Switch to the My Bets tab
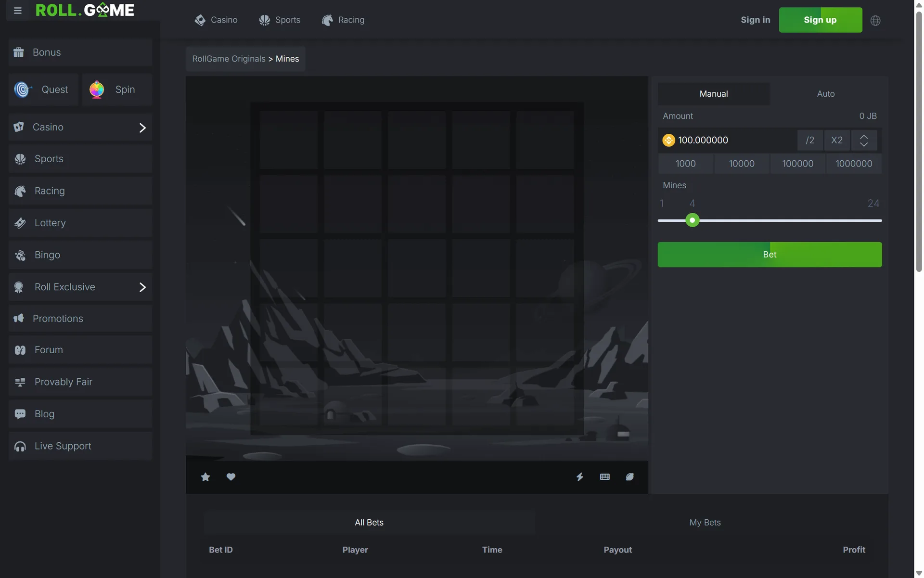Image resolution: width=924 pixels, height=578 pixels. (x=705, y=523)
